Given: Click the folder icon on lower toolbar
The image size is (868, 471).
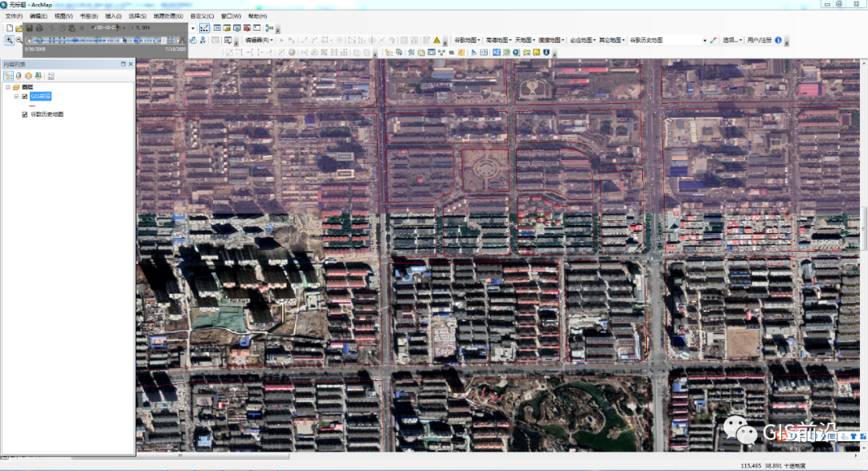Looking at the screenshot, I should pyautogui.click(x=526, y=52).
